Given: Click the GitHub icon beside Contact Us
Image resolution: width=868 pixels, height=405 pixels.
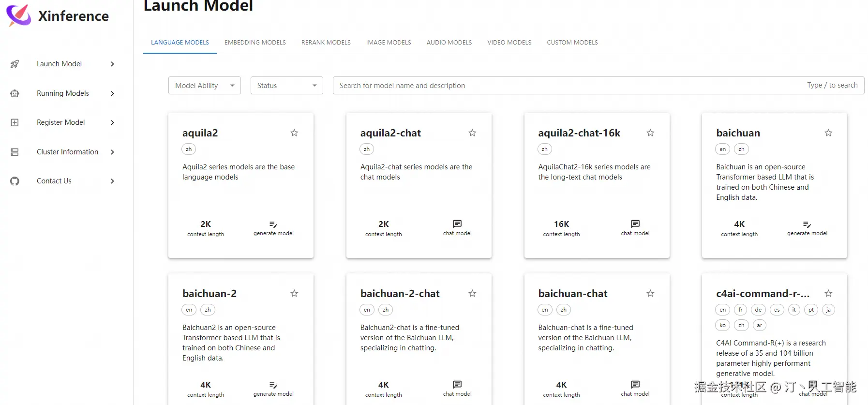Looking at the screenshot, I should tap(15, 181).
